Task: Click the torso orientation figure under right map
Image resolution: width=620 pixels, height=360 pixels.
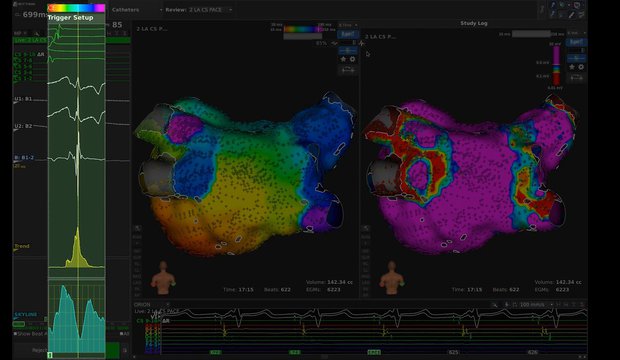Action: coord(391,278)
